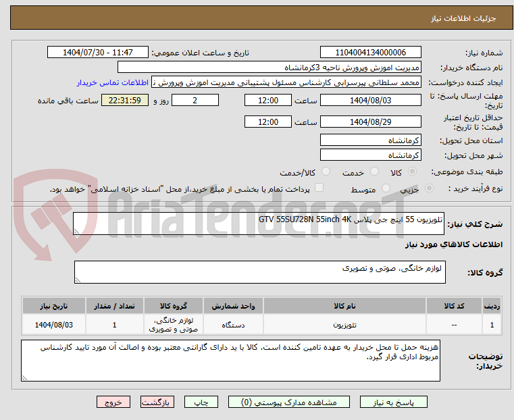This screenshot has height=420, width=514.
Task: Click the دستگاه unit cell
Action: tap(233, 325)
